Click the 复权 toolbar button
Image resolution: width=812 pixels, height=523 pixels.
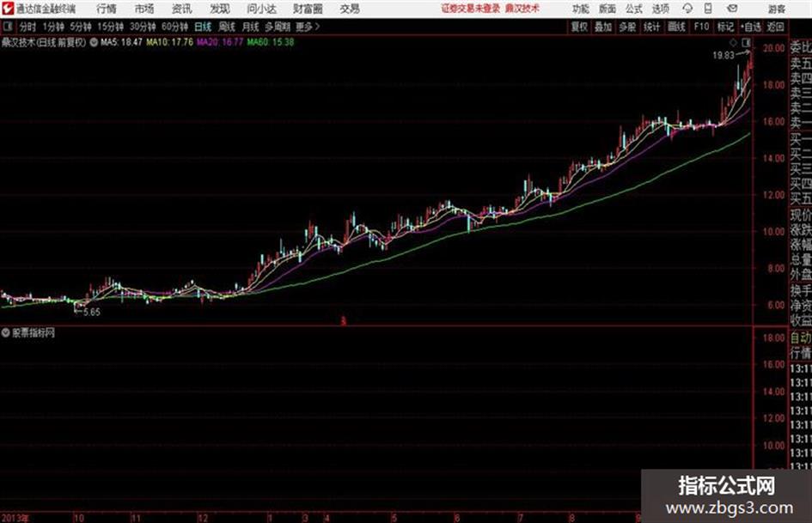pos(579,27)
